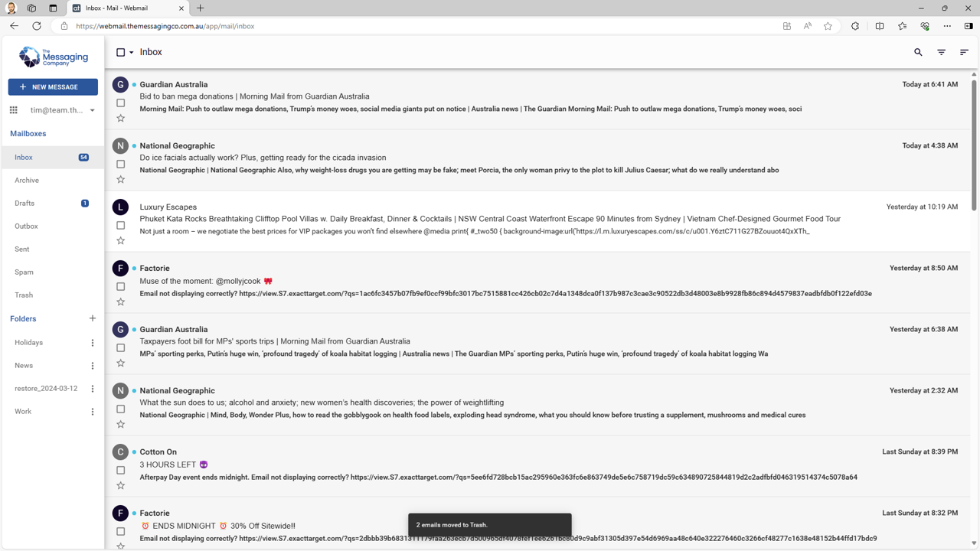980x551 pixels.
Task: Open the Outbox mailbox
Action: click(x=53, y=226)
